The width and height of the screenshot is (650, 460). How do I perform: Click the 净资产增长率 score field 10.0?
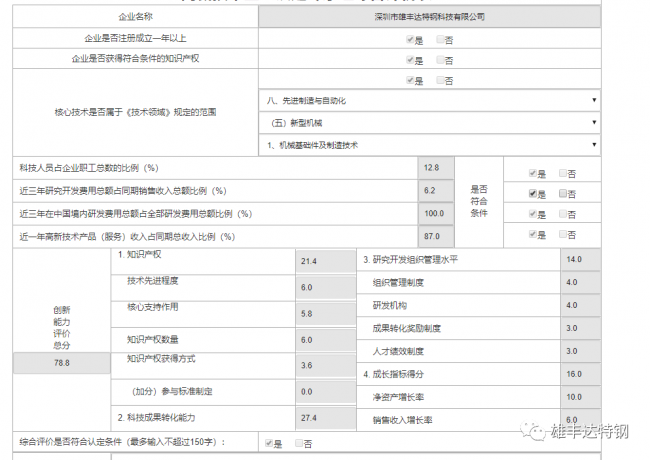tap(580, 397)
